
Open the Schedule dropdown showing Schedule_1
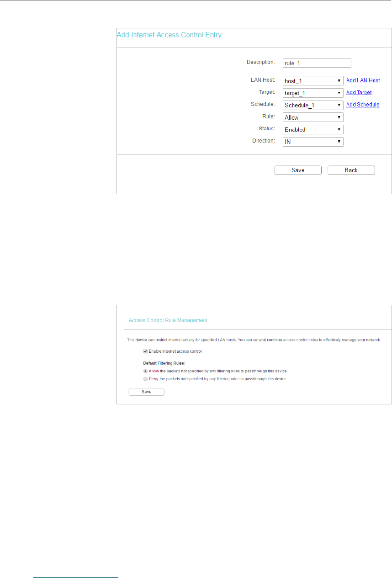313,105
